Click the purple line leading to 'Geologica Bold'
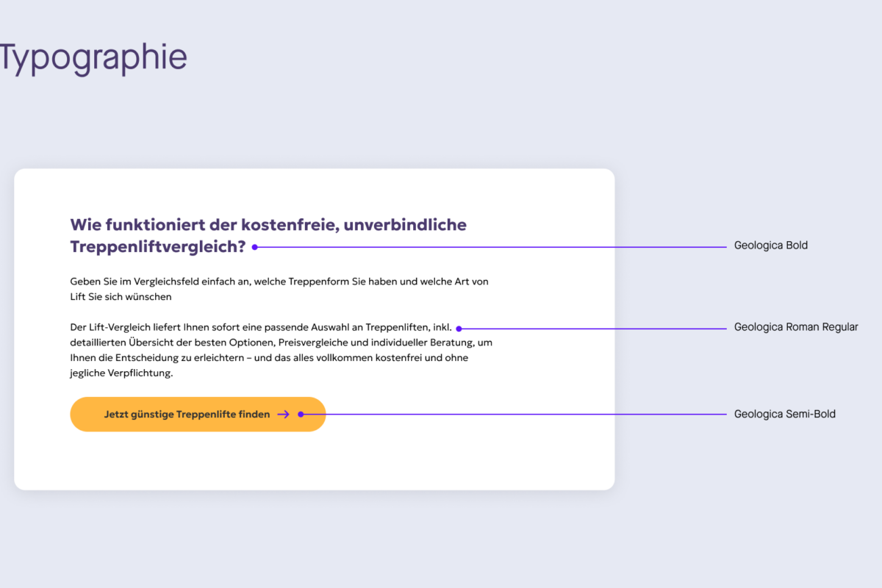Screen dimensions: 882x588 tap(492, 247)
